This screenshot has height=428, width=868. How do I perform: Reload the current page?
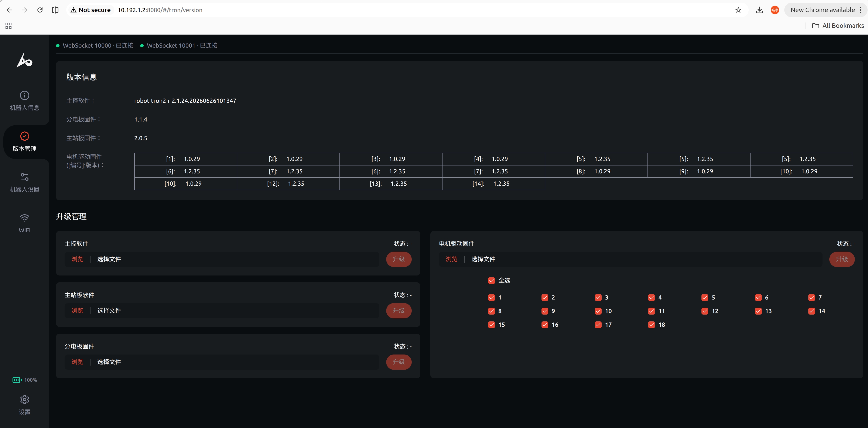(x=40, y=10)
